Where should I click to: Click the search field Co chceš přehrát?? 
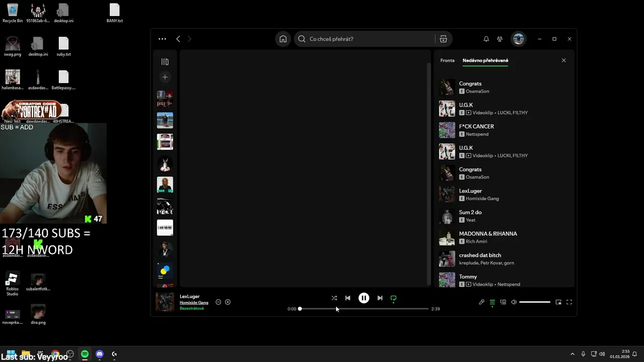(x=365, y=39)
